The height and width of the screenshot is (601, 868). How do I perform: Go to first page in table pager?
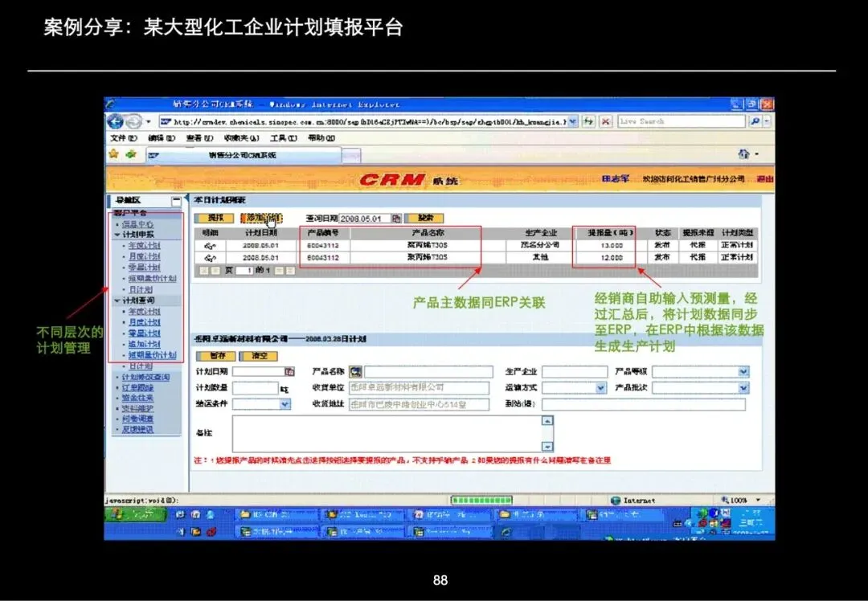coord(203,271)
